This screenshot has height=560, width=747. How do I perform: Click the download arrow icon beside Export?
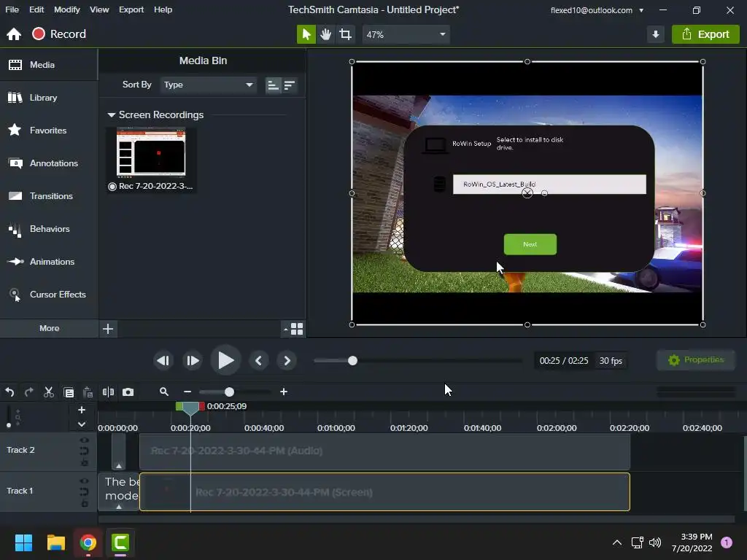[656, 34]
